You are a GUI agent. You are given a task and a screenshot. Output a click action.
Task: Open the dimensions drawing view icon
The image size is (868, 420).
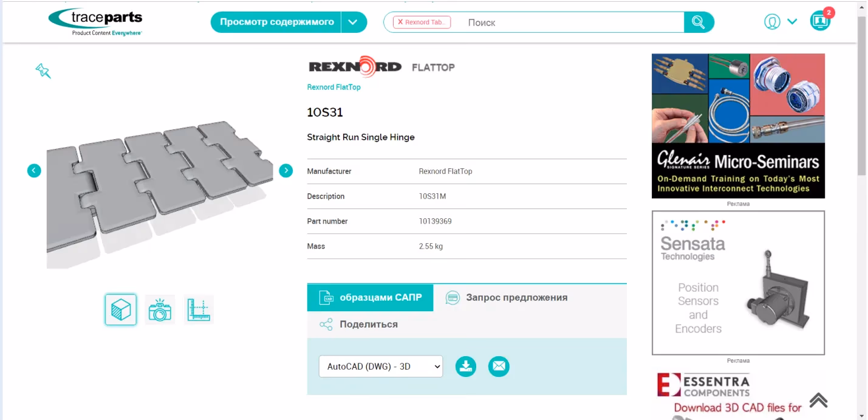coord(199,310)
